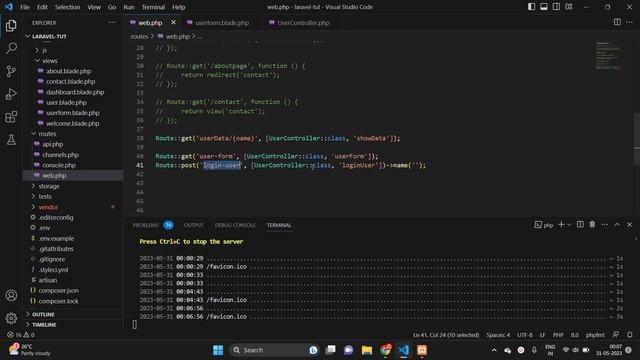Click the editor minimap
This screenshot has width=640, height=360.
[x=609, y=55]
